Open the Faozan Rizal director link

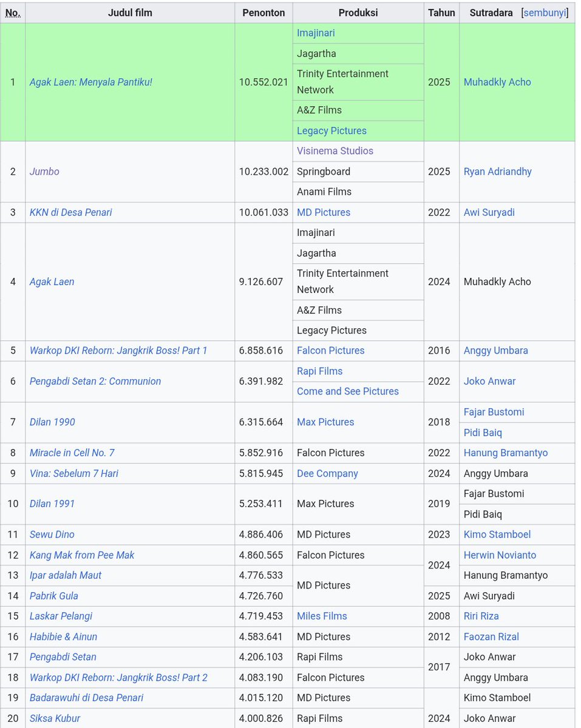click(x=492, y=637)
